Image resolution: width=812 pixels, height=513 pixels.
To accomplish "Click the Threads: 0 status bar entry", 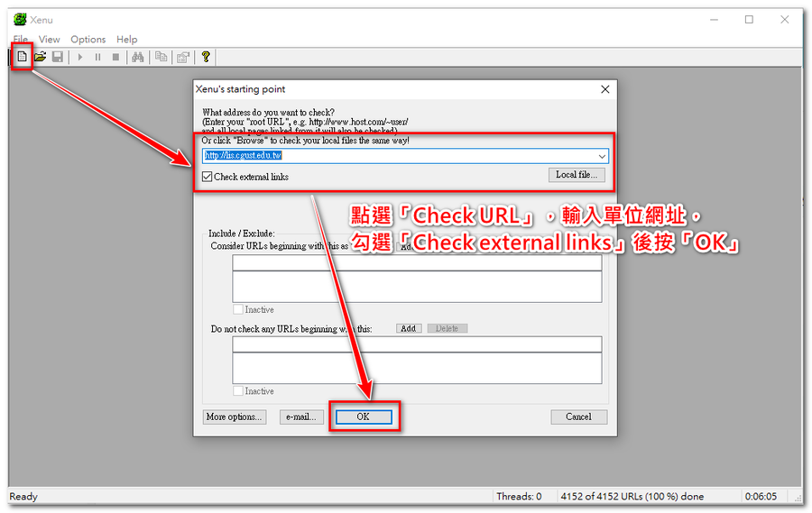I will coord(519,497).
